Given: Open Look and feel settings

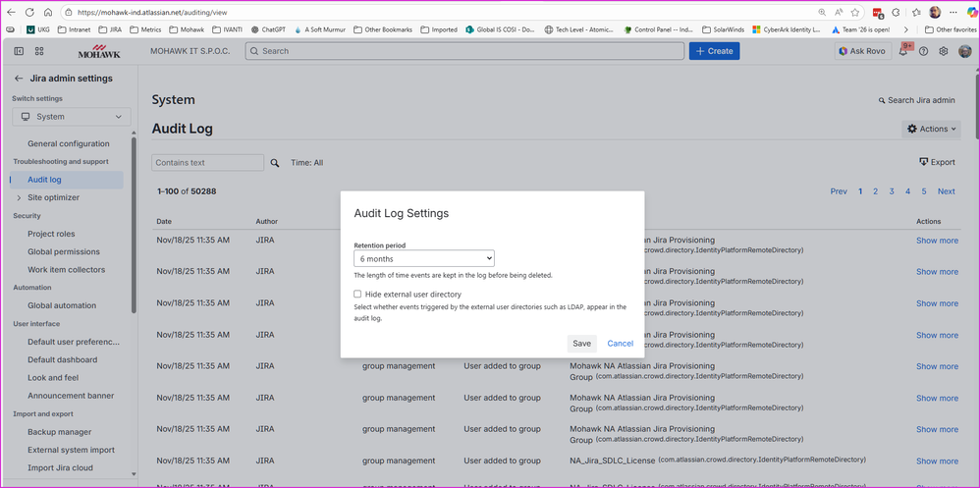Looking at the screenshot, I should (x=53, y=378).
